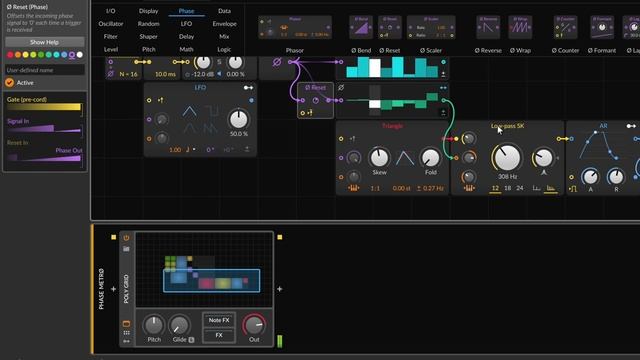Toggle Ø Reset module pre-cord trigger switch
The height and width of the screenshot is (360, 640).
coord(310,113)
